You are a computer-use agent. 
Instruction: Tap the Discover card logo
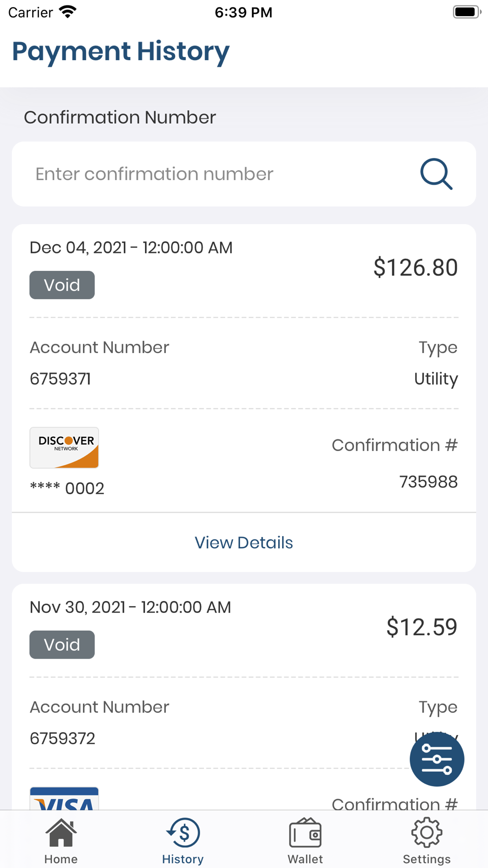coord(64,448)
